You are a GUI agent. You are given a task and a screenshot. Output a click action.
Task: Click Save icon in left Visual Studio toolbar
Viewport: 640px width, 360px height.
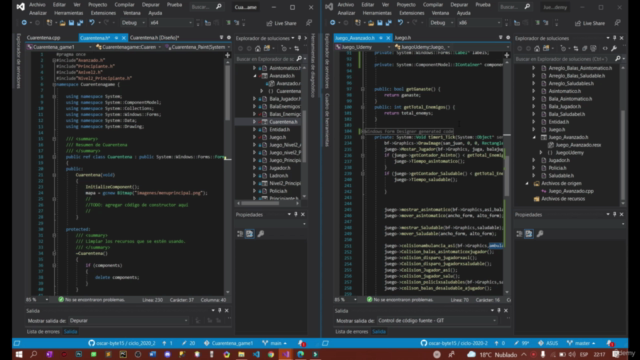tap(71, 23)
